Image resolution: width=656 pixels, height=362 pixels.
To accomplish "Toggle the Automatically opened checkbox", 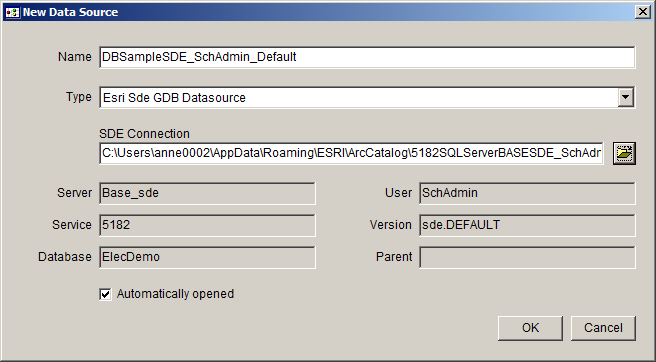I will [105, 294].
